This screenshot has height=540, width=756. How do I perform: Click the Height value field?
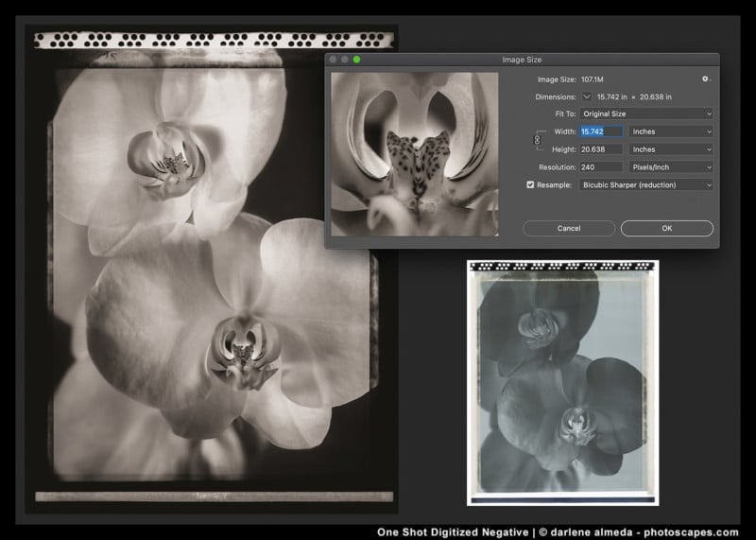click(600, 149)
